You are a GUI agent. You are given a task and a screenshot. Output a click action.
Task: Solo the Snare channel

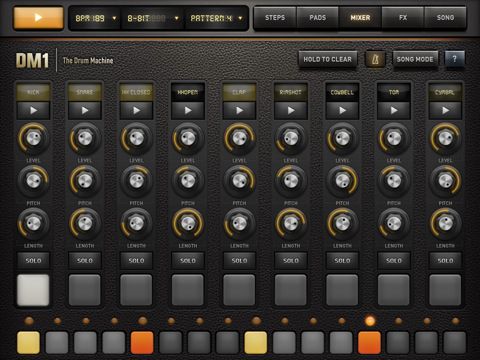tap(85, 260)
